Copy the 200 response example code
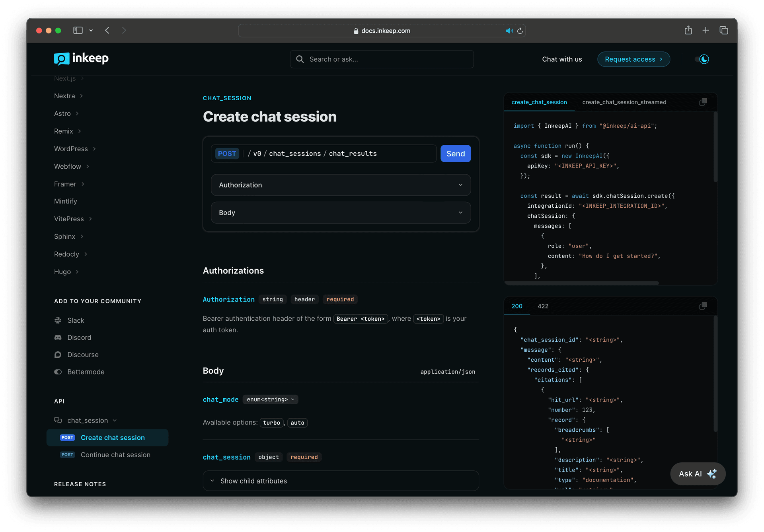This screenshot has width=764, height=532. (703, 306)
